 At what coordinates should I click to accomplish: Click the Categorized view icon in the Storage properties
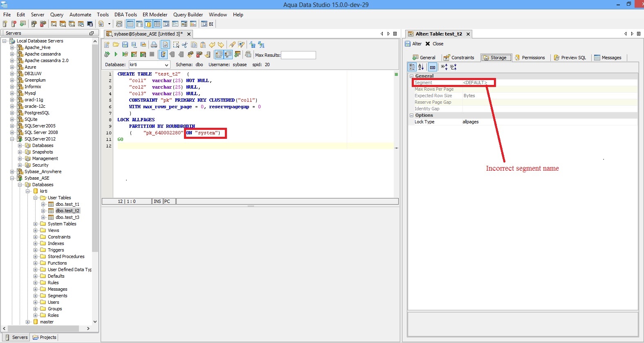(412, 67)
